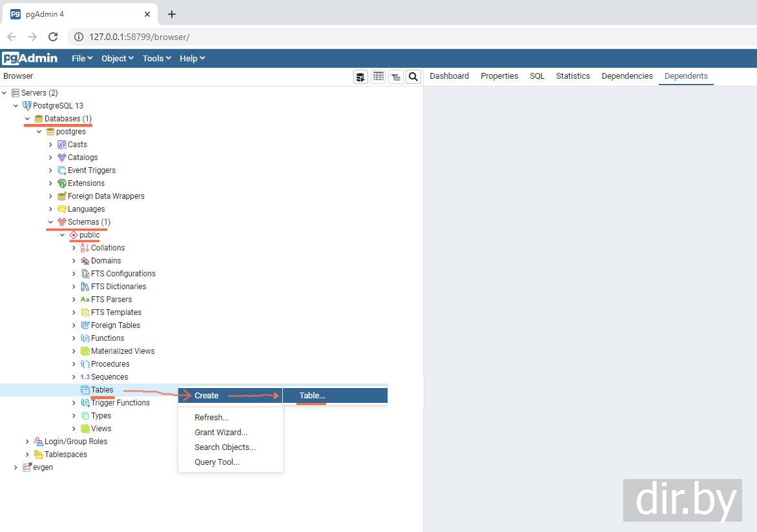Click the View Data grid toolbar icon
The image size is (757, 532).
click(378, 77)
